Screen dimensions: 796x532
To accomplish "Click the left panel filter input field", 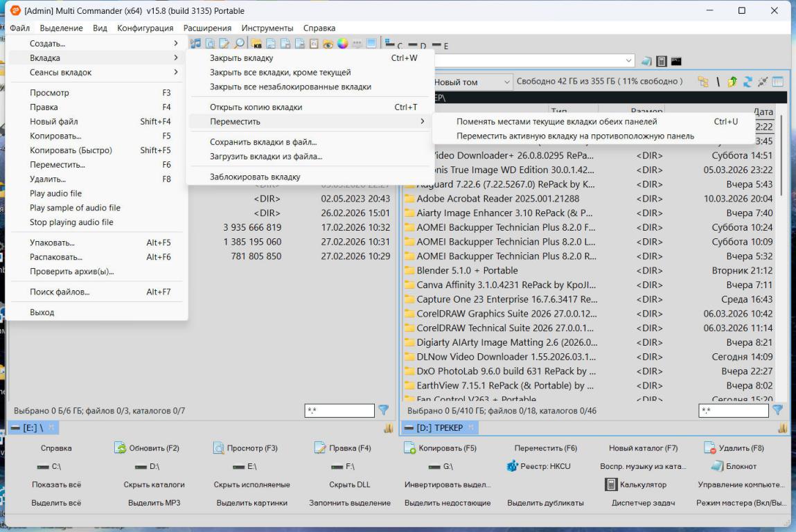I will coord(339,411).
